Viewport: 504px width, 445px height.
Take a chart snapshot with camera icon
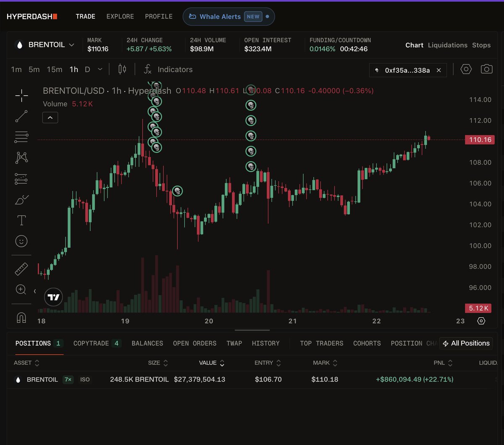pyautogui.click(x=486, y=69)
